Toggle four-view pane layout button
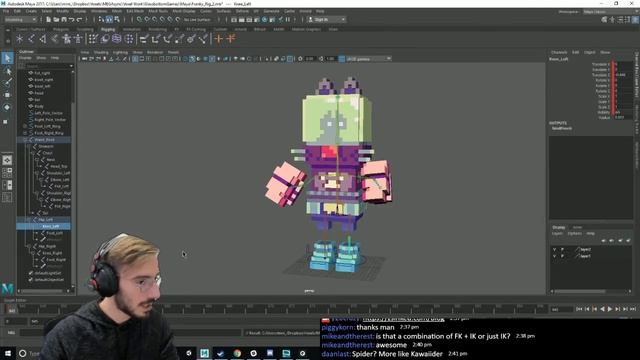This screenshot has height=360, width=640. tap(7, 173)
